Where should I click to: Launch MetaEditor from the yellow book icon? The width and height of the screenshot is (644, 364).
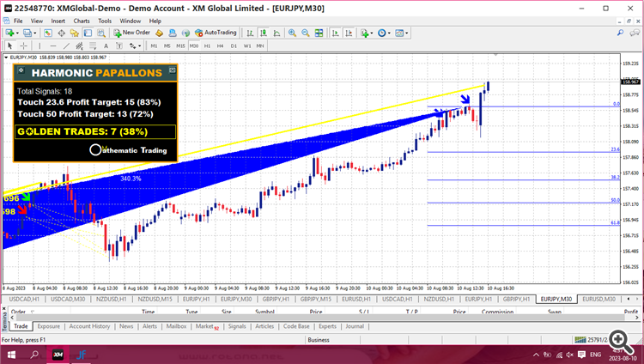coord(160,33)
